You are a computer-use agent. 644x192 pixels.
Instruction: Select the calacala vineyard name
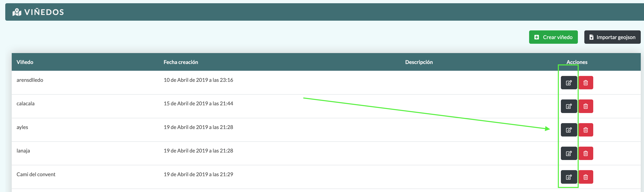point(25,103)
